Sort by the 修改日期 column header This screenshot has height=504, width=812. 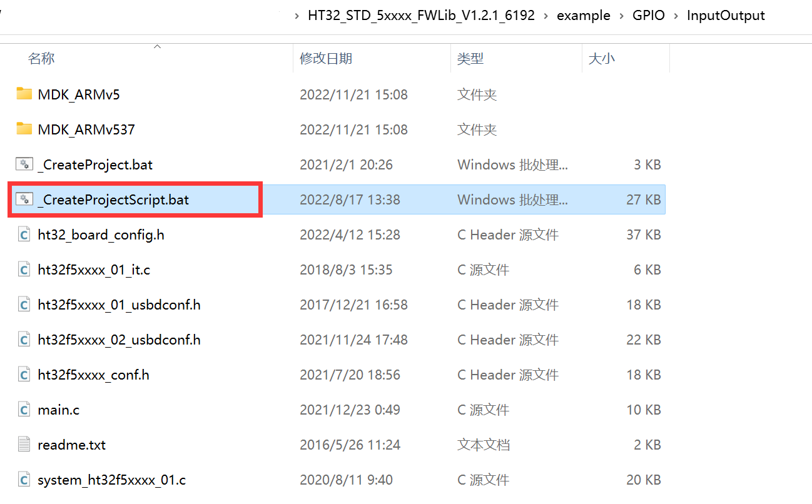[x=325, y=58]
